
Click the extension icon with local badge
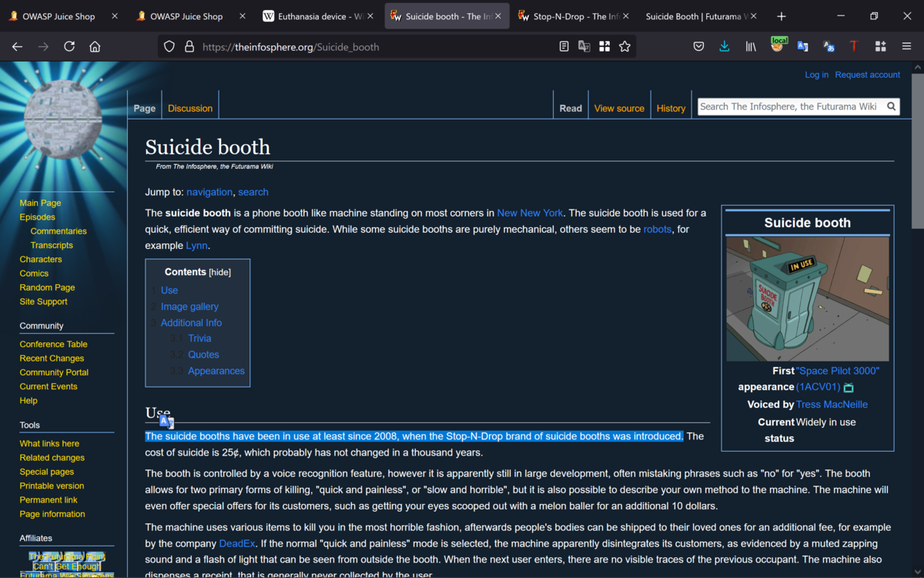point(778,45)
